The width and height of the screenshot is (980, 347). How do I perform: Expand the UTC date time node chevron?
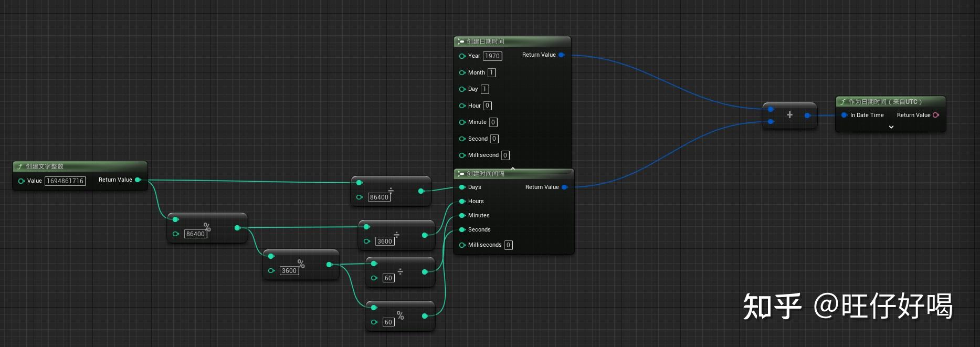pyautogui.click(x=891, y=127)
